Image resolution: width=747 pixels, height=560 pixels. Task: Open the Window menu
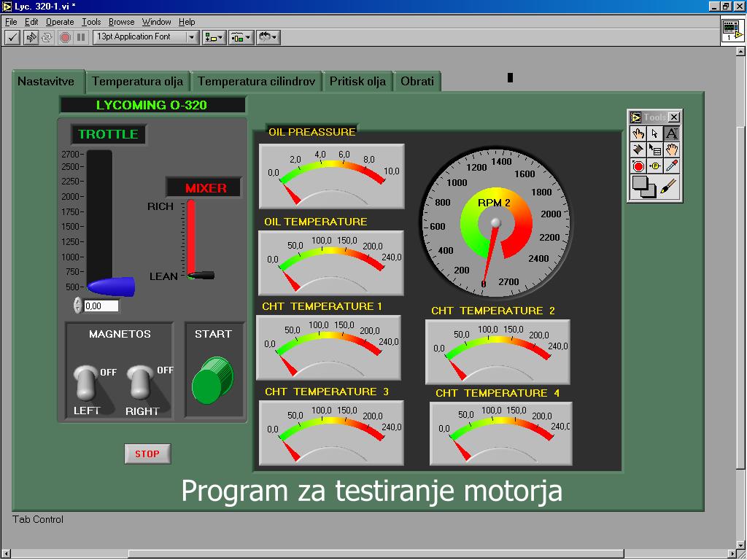click(x=156, y=22)
